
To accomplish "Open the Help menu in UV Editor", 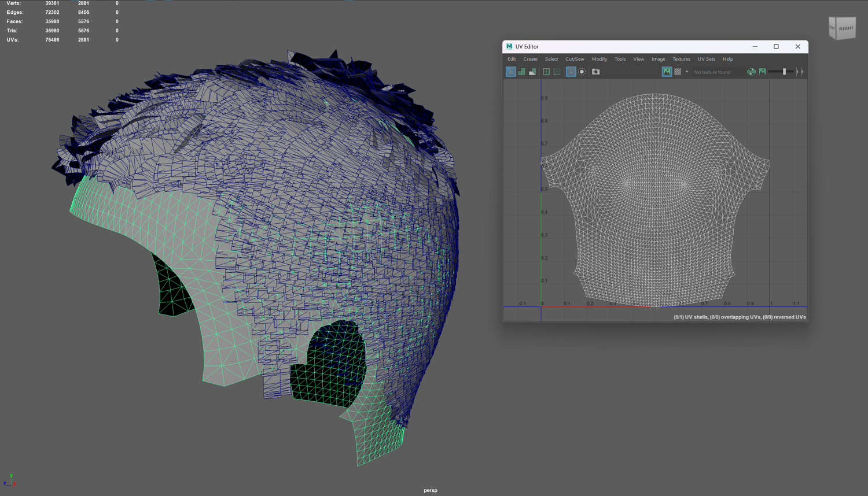I will click(x=728, y=59).
